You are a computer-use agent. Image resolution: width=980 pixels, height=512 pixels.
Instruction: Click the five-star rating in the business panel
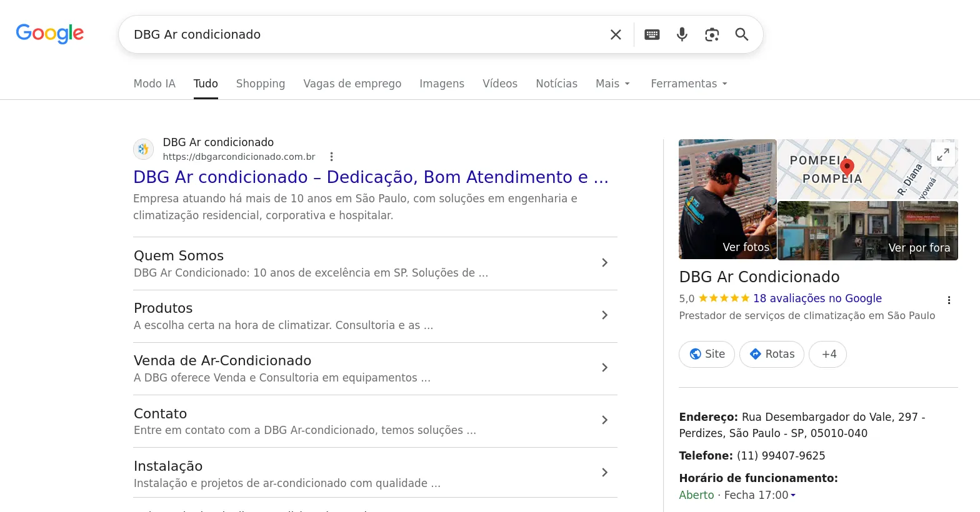724,298
